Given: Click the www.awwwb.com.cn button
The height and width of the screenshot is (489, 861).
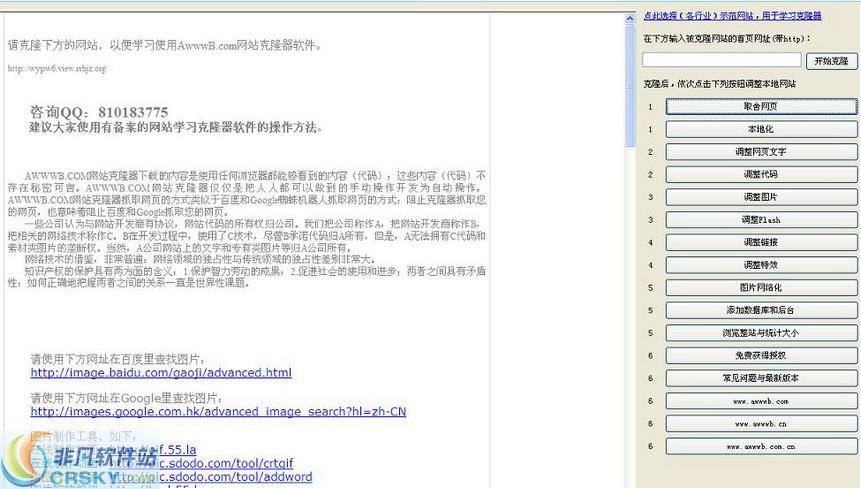Looking at the screenshot, I should coord(761,446).
